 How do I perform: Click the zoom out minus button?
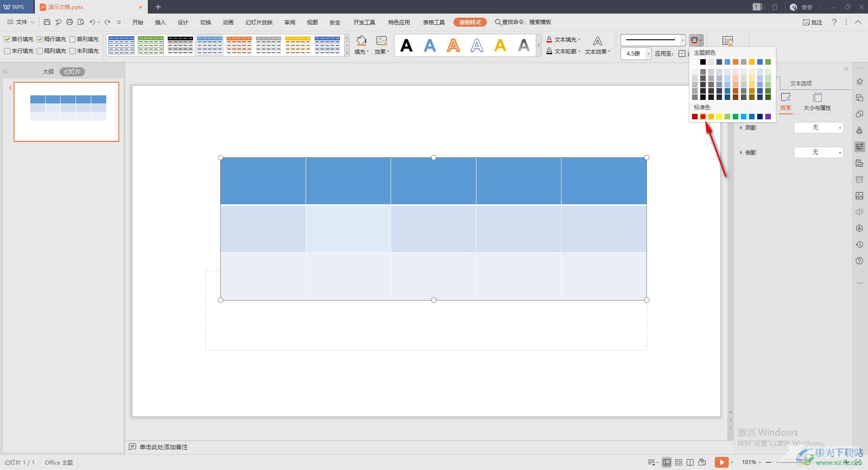(769, 462)
